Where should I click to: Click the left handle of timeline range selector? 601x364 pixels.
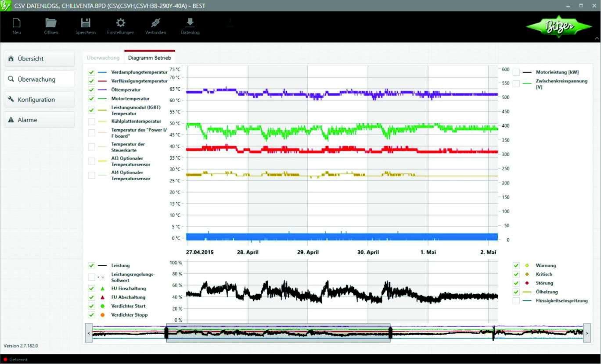[x=166, y=333]
